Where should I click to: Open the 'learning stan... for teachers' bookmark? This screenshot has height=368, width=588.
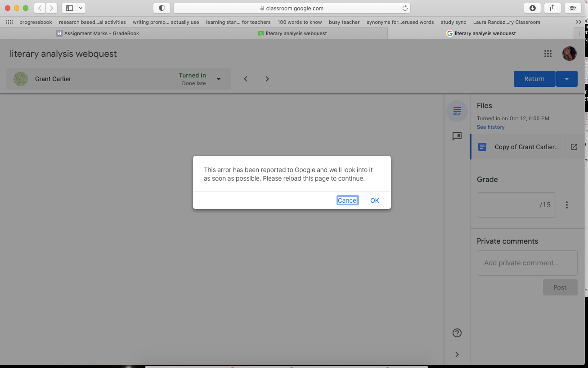(238, 22)
